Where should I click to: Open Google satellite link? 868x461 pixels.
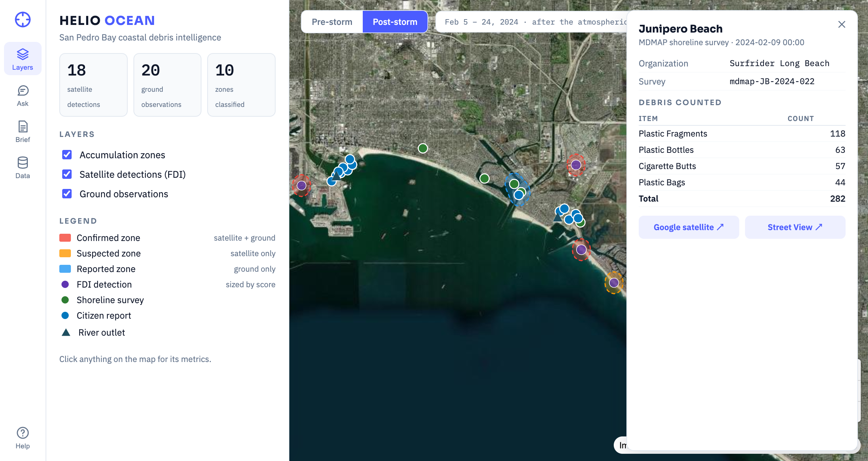click(689, 227)
